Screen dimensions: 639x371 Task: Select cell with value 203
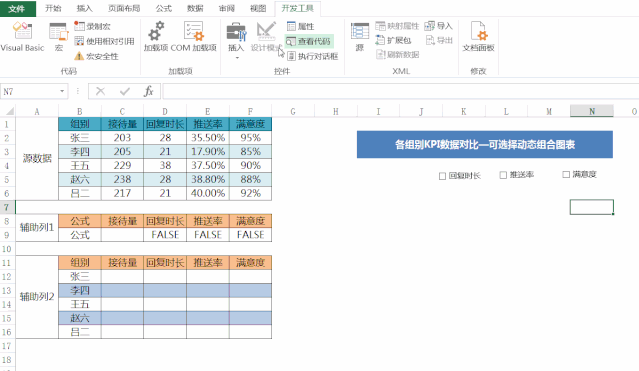tap(122, 138)
